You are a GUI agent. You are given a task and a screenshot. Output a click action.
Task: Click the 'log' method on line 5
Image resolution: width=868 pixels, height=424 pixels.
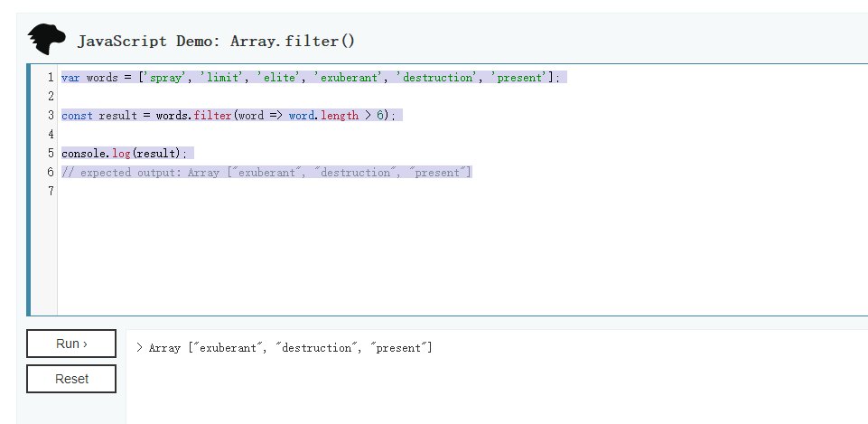coord(121,154)
